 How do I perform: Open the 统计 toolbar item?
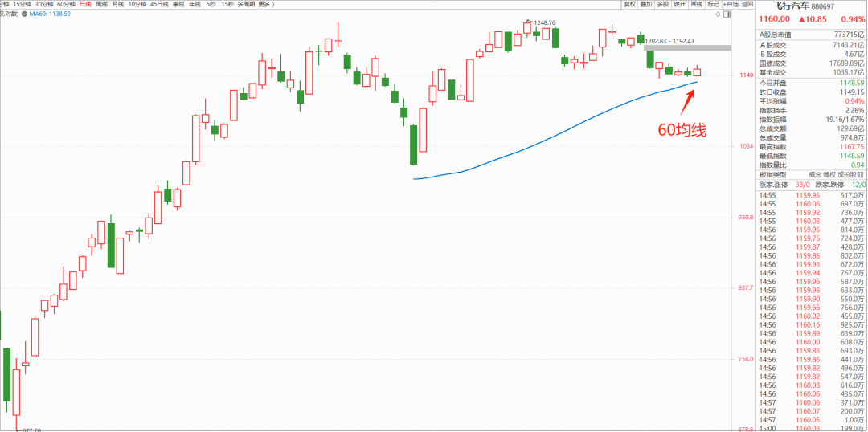tap(679, 4)
